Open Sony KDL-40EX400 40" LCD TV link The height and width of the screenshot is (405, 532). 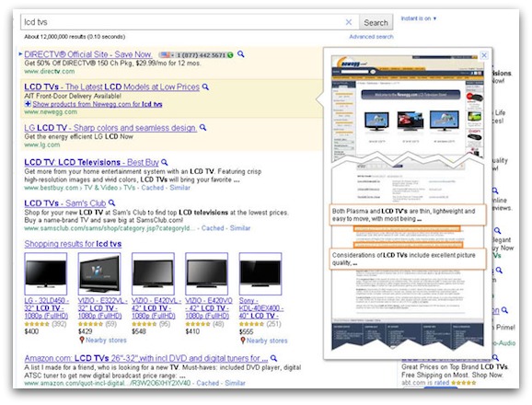(261, 308)
